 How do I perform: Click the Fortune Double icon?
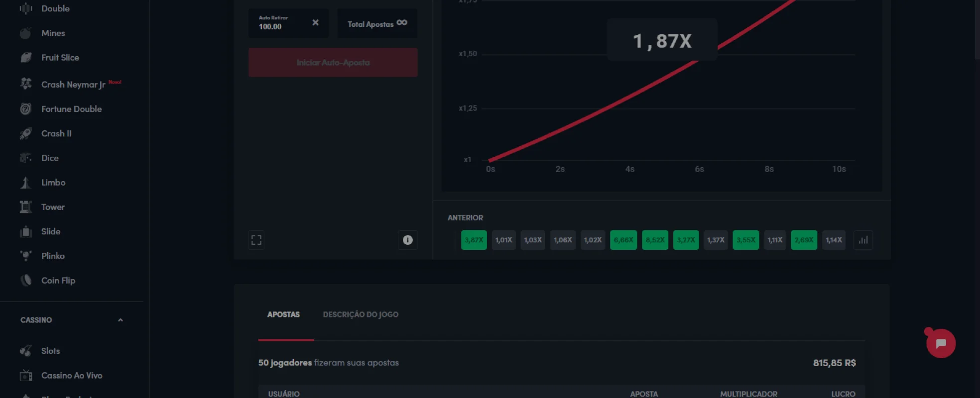pos(26,109)
